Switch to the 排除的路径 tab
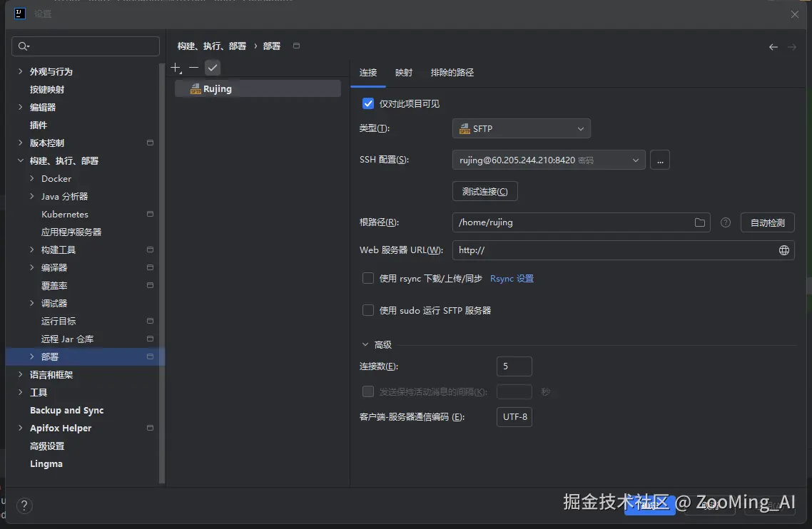This screenshot has height=529, width=812. coord(452,73)
